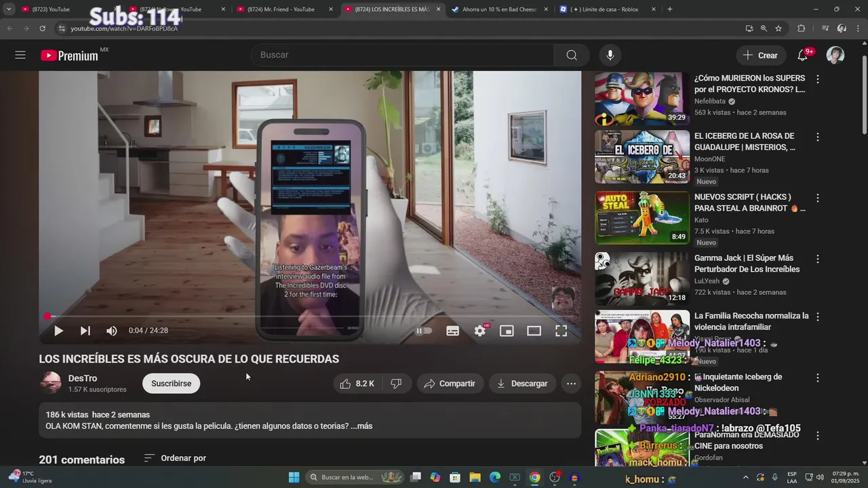Open the tab search dropdown arrow
The height and width of the screenshot is (488, 868).
(8, 9)
